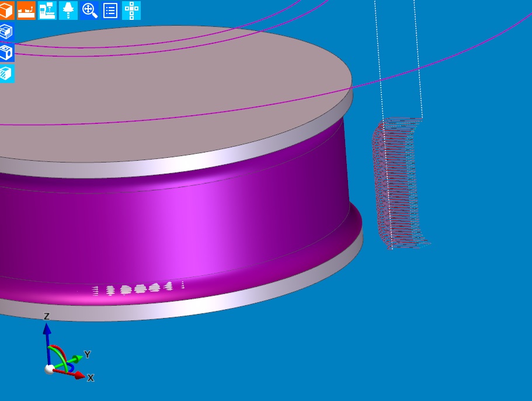Viewport: 532px width, 401px height.
Task: Open the list panel icon
Action: 110,10
